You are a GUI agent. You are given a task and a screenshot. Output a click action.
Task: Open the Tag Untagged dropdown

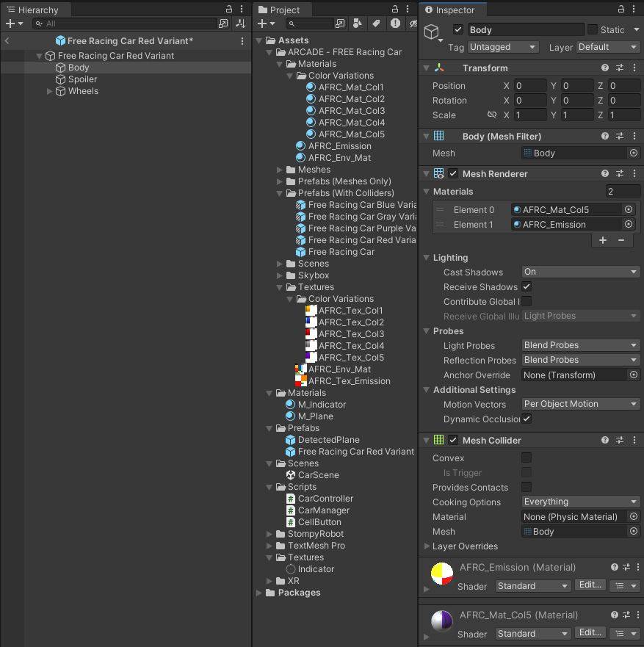click(503, 47)
